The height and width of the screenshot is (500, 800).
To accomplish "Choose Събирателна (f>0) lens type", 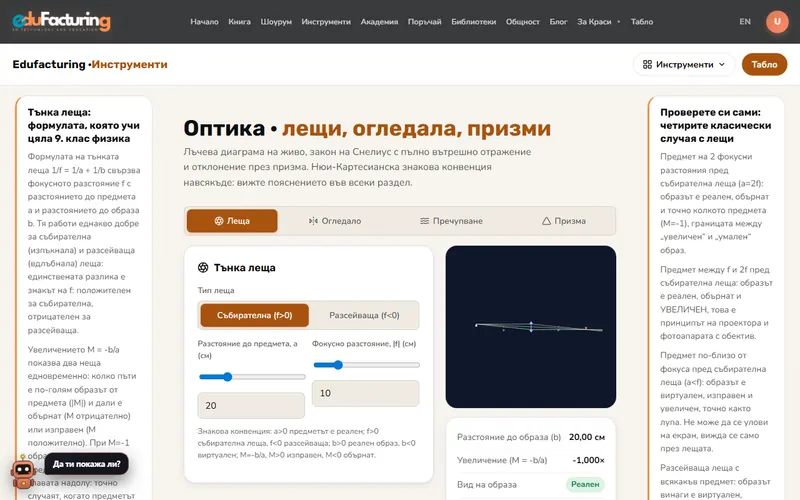I will tap(255, 315).
